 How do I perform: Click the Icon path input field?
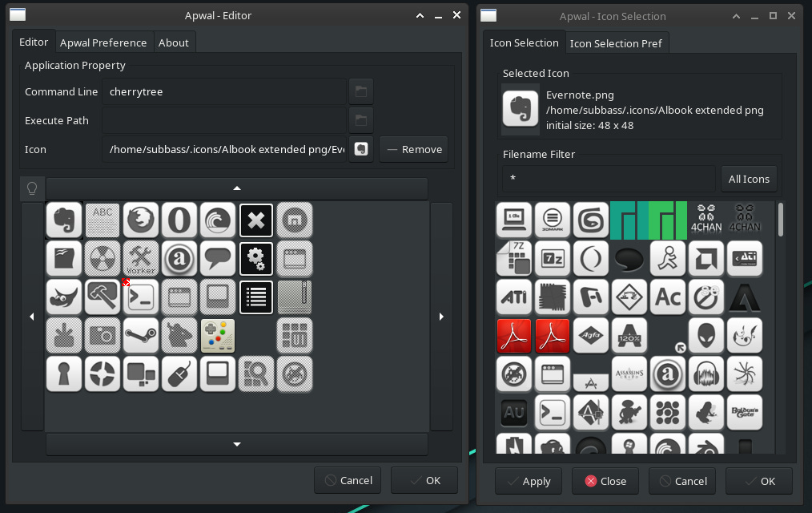(x=224, y=149)
